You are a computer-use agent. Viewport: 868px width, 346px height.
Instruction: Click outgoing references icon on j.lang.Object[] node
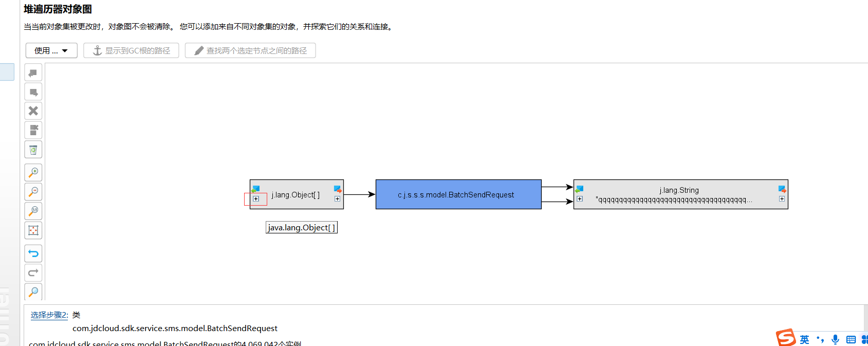(338, 189)
